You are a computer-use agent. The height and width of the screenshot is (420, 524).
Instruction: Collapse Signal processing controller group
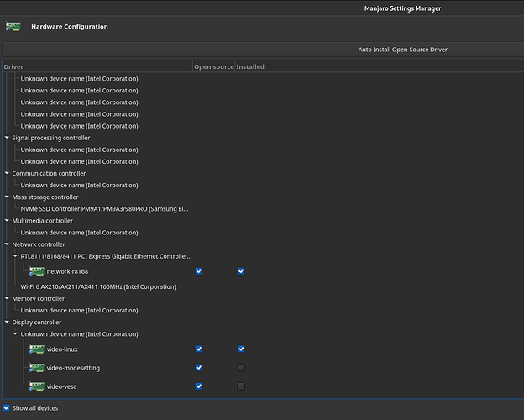pos(7,138)
